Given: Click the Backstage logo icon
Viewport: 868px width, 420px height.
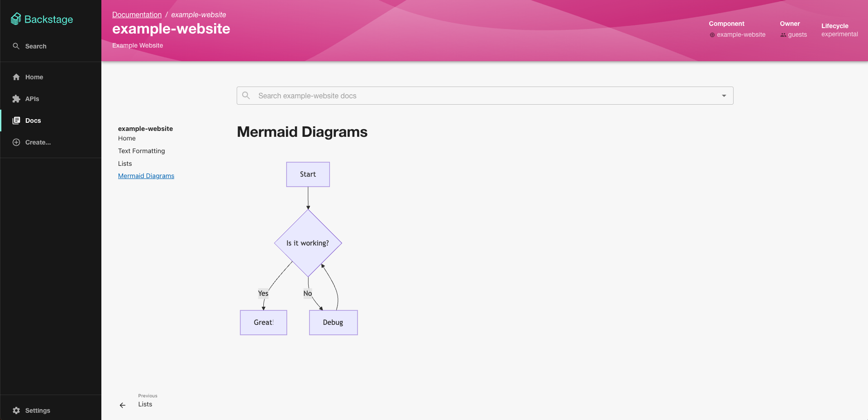Looking at the screenshot, I should (16, 19).
